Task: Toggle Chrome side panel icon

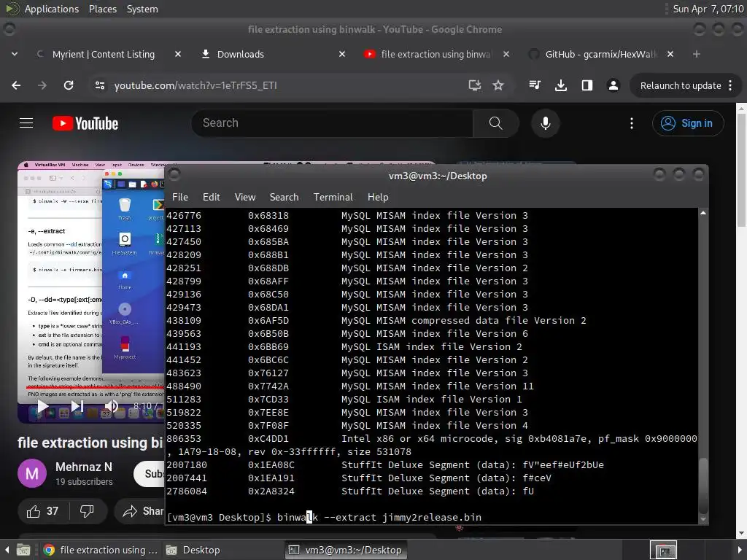Action: (587, 85)
